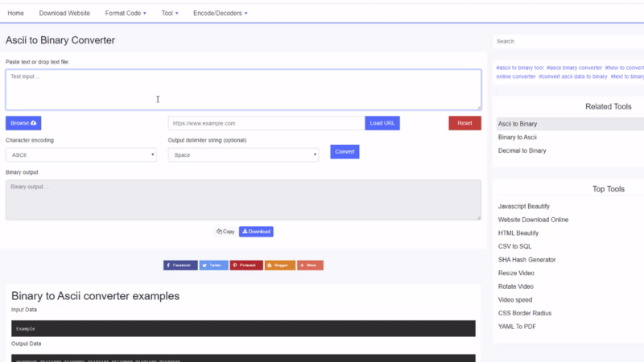Copy the binary output

[x=225, y=232]
